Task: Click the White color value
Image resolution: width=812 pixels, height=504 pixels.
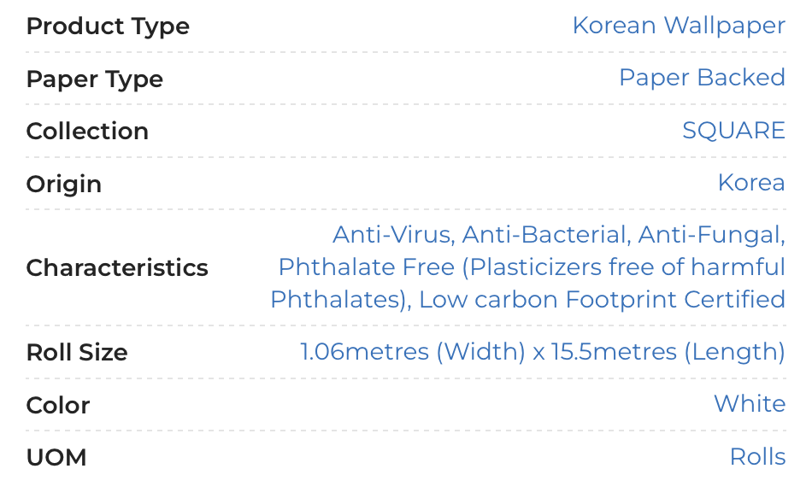Action: coord(750,404)
